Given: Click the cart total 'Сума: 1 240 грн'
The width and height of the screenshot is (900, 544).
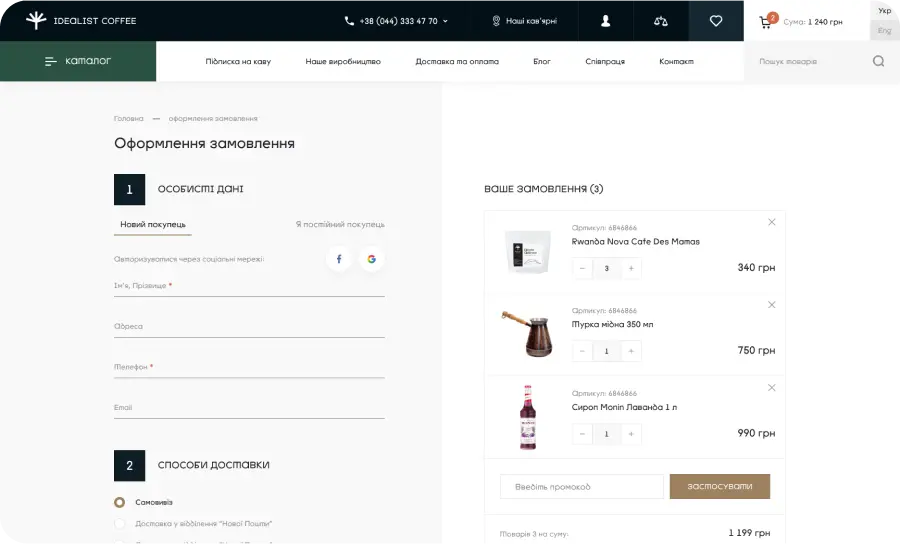Looking at the screenshot, I should [813, 22].
